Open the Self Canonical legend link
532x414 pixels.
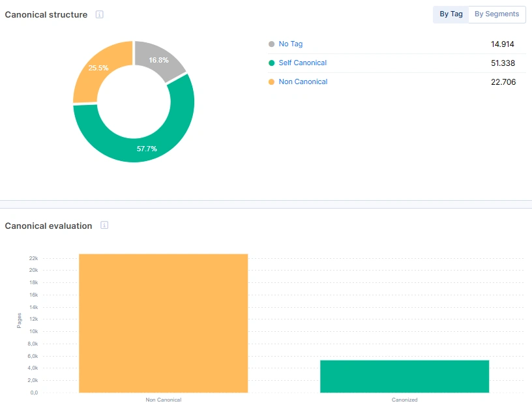coord(303,63)
